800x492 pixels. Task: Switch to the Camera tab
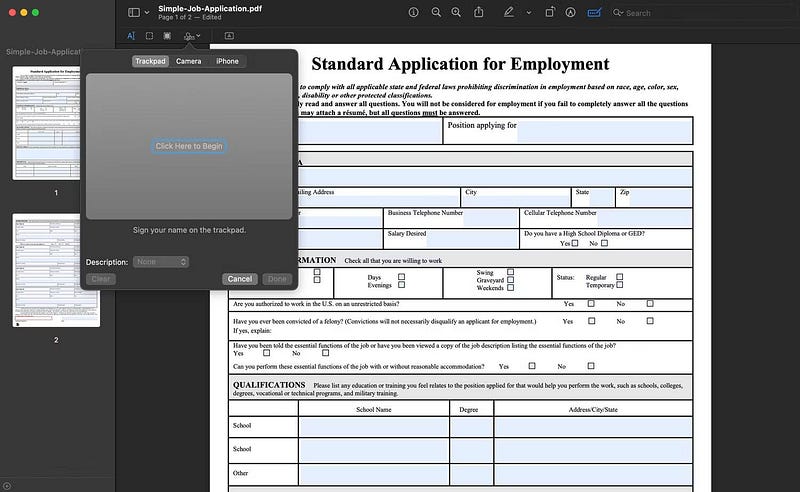[188, 61]
